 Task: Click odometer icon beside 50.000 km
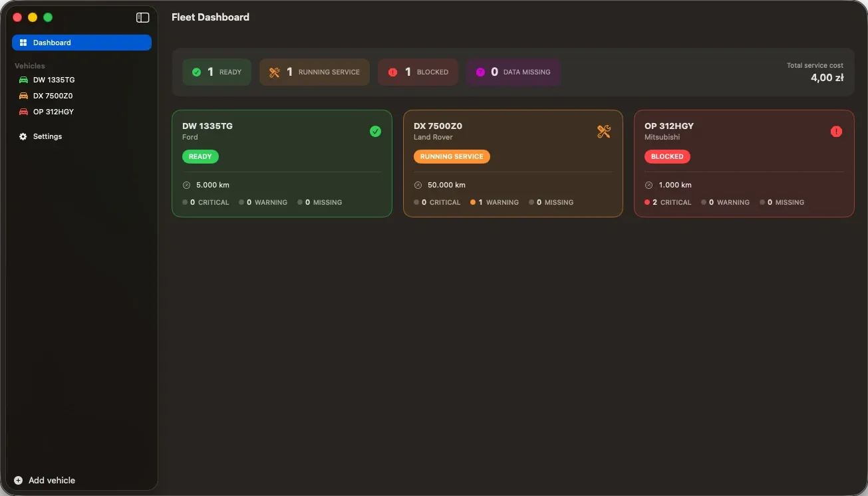[418, 185]
